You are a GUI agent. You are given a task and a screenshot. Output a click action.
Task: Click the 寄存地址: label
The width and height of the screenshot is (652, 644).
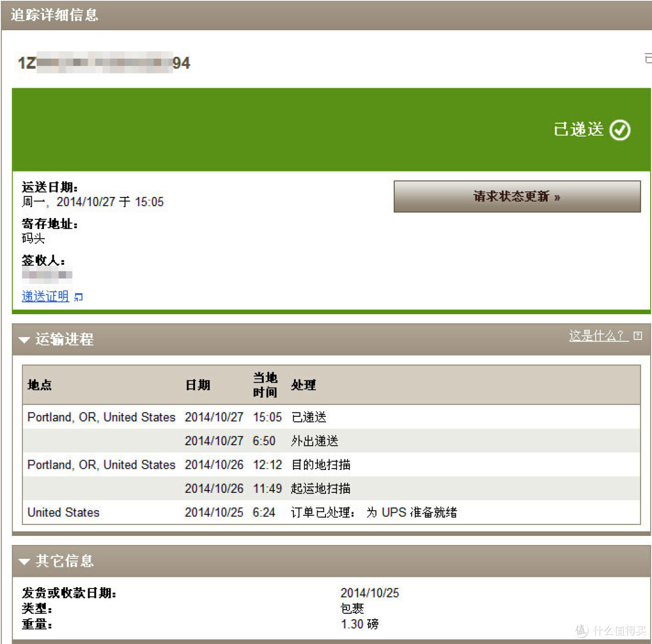click(50, 224)
